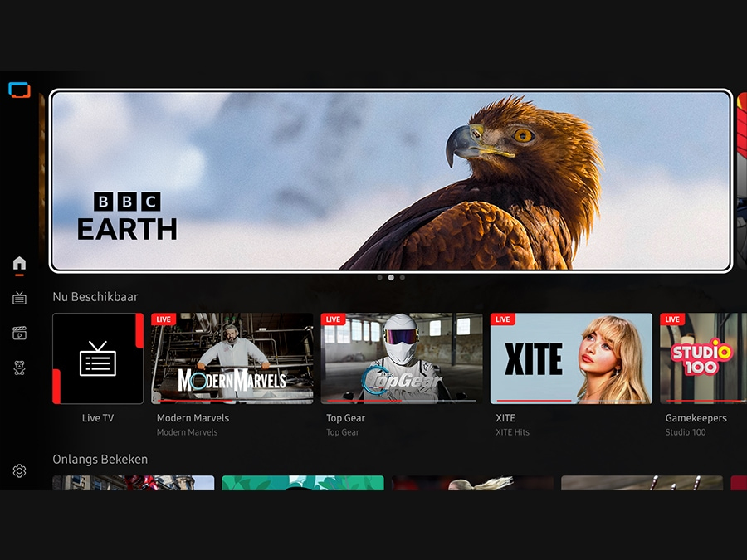This screenshot has width=747, height=560.
Task: Play the Modern Marvels live thumbnail
Action: [x=232, y=358]
